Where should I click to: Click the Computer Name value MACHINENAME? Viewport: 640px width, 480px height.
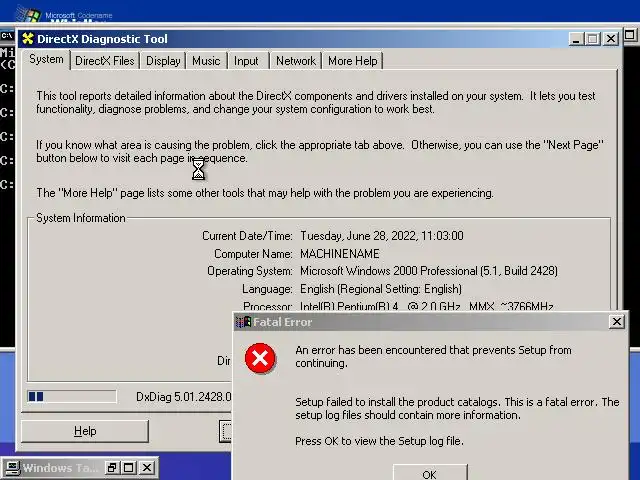tap(340, 254)
